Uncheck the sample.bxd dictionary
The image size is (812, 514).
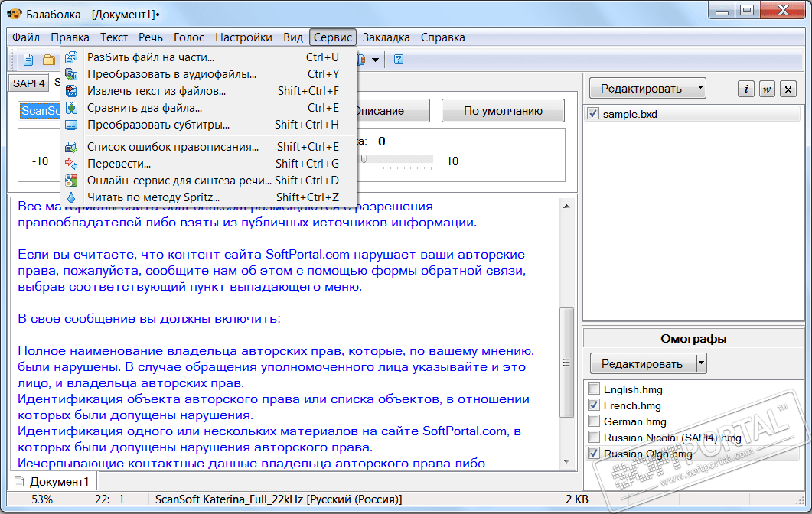click(x=593, y=113)
